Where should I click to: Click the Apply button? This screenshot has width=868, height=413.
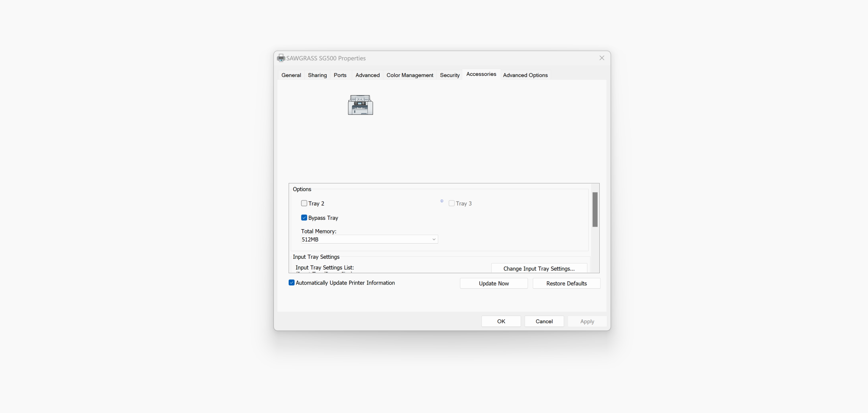coord(587,321)
